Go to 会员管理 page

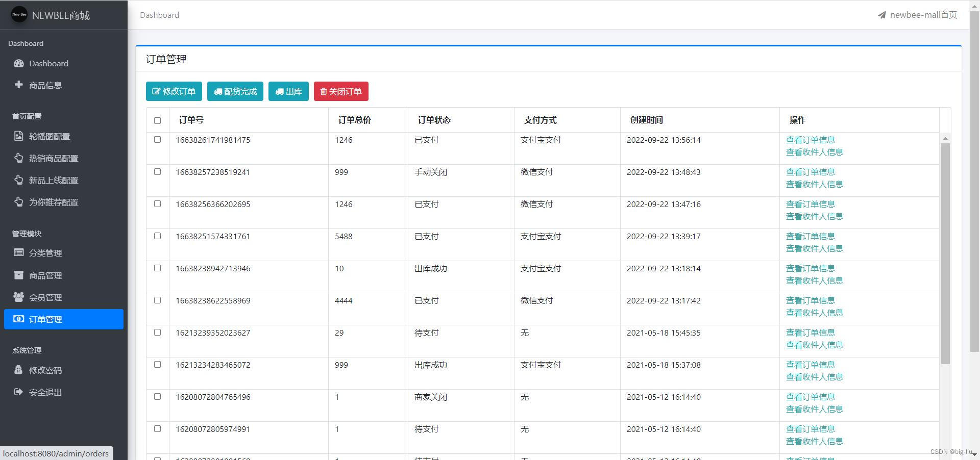point(64,297)
